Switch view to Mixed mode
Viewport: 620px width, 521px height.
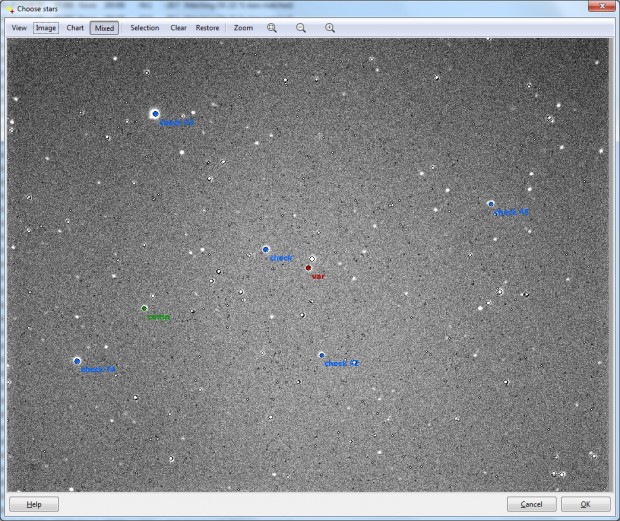(104, 28)
